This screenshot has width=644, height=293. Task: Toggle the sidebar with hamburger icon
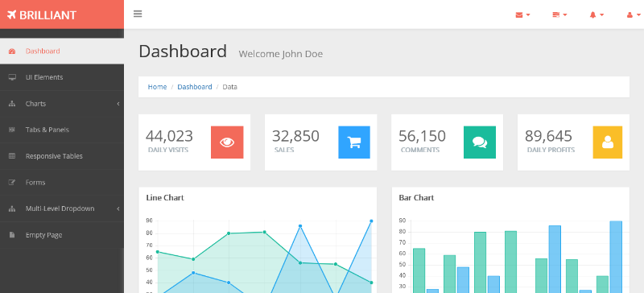[x=138, y=14]
